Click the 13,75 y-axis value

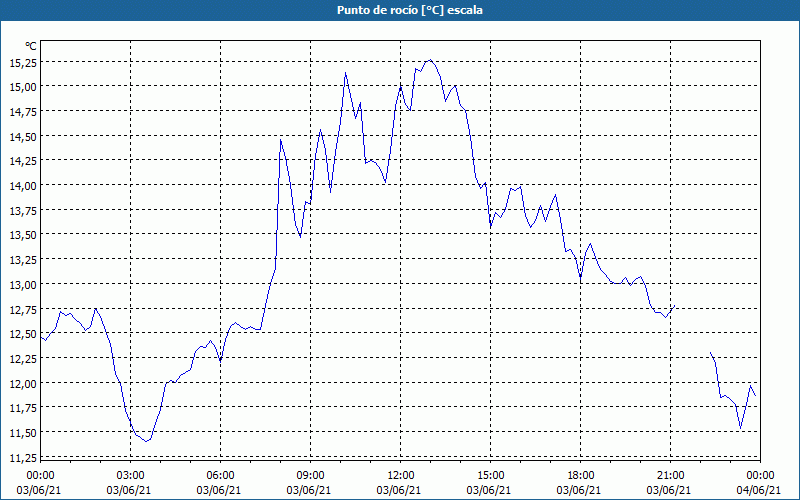click(23, 210)
